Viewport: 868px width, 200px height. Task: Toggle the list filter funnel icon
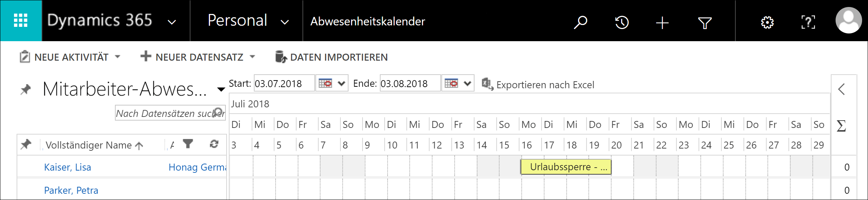(x=188, y=143)
